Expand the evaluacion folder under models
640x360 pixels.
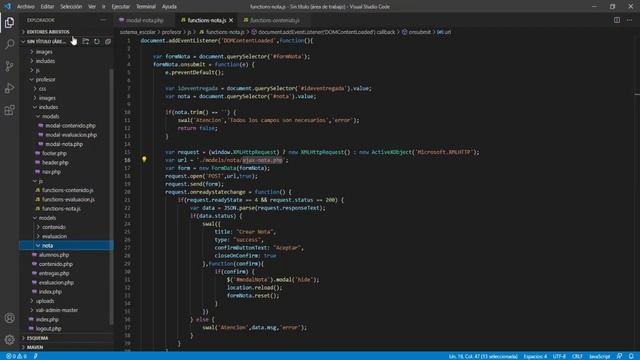point(54,236)
